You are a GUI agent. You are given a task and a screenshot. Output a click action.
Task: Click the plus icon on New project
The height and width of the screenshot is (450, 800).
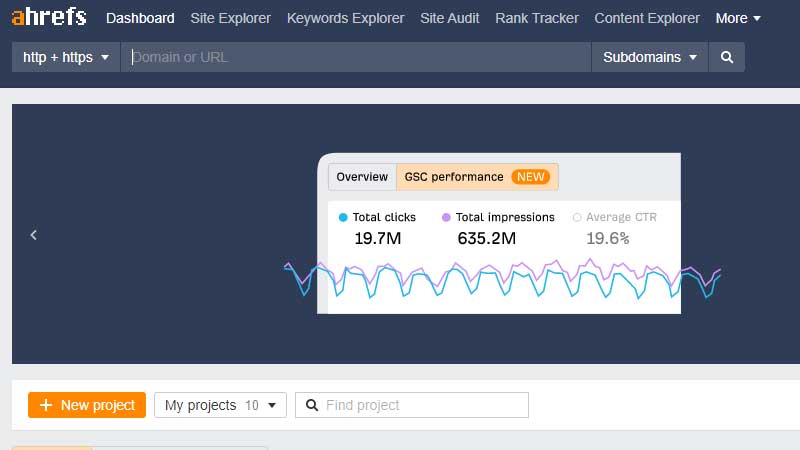pyautogui.click(x=46, y=405)
